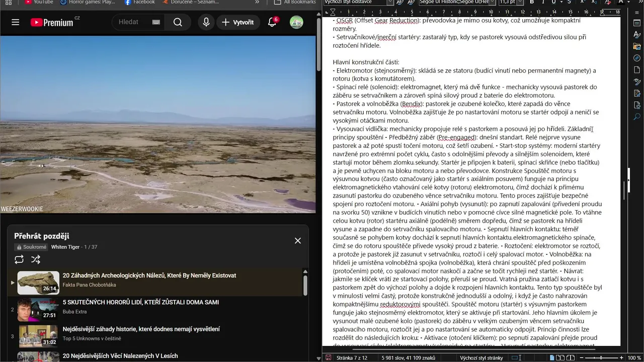Show the on-screen keyboard icon in the search box
644x362 pixels.
pyautogui.click(x=156, y=22)
